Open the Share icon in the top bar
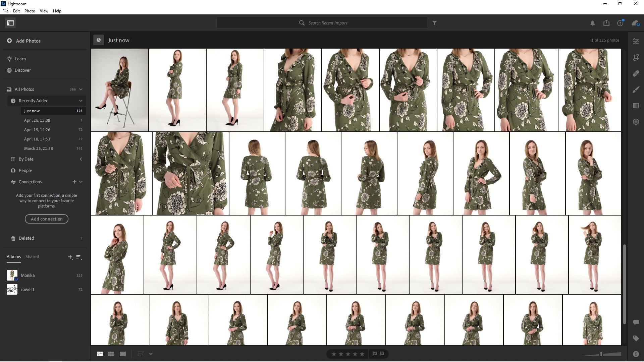Image resolution: width=644 pixels, height=362 pixels. (606, 23)
